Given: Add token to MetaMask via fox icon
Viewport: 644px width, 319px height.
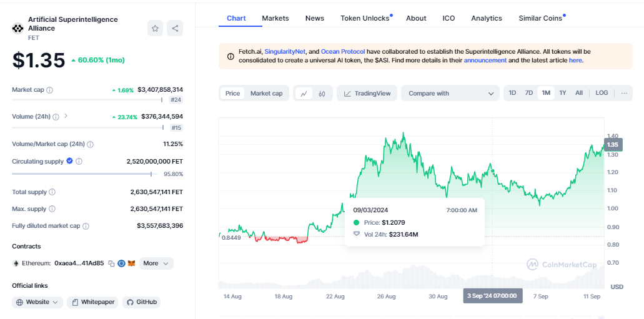Looking at the screenshot, I should [x=131, y=263].
